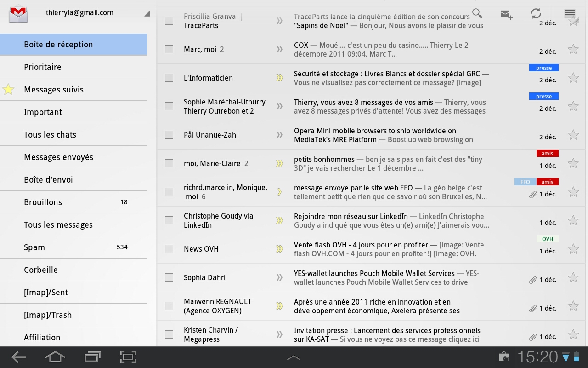The image size is (588, 368).
Task: Select checkbox for richrd.marcelin email
Action: click(169, 192)
